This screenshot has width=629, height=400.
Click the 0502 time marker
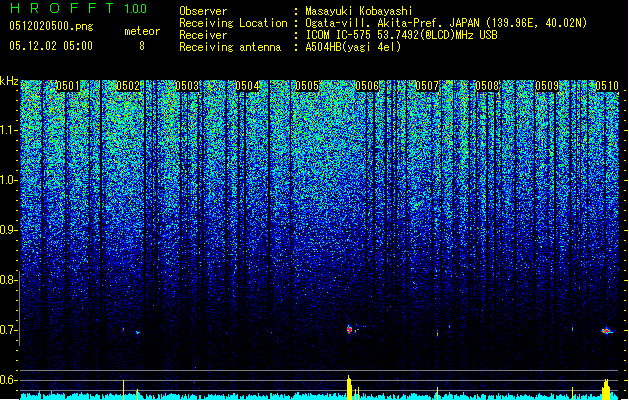click(128, 86)
